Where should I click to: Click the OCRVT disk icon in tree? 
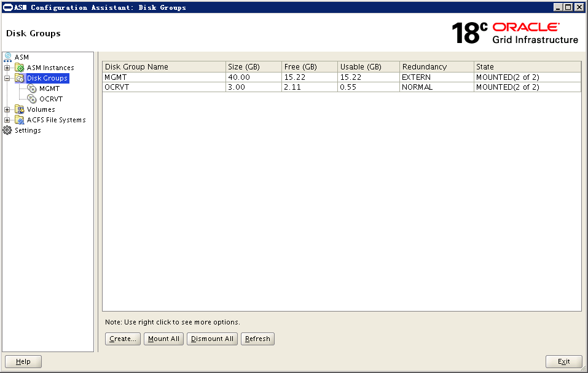(32, 99)
